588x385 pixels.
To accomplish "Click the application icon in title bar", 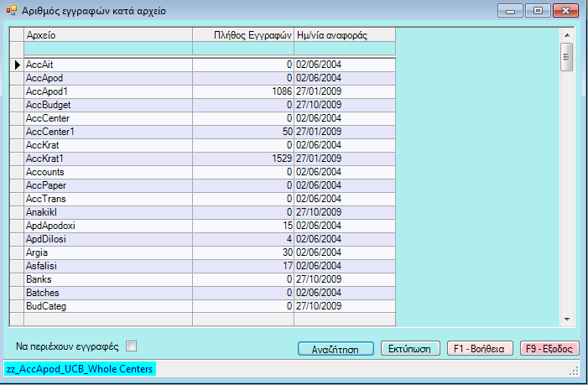I will [x=12, y=10].
